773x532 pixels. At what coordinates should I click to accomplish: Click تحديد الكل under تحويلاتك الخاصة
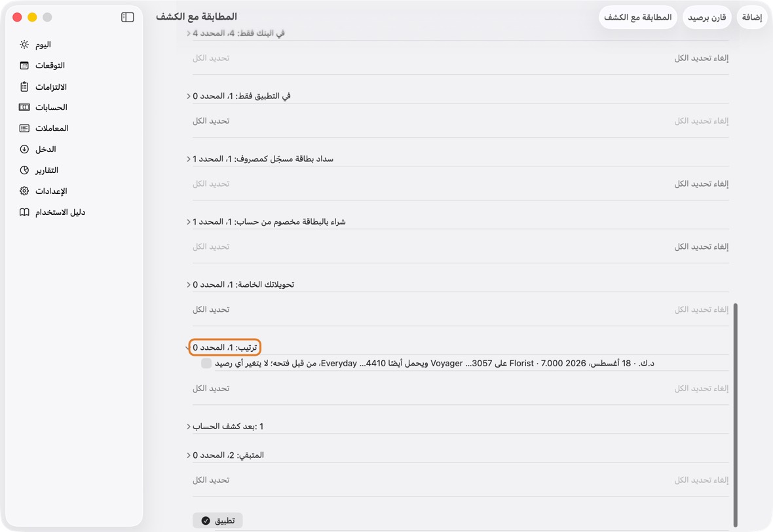[x=211, y=310]
